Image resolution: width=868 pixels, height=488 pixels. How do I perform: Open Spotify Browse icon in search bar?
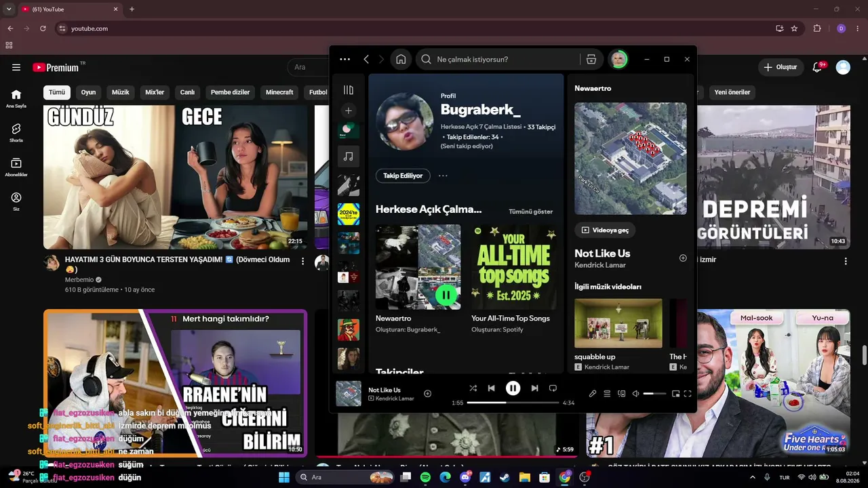[591, 59]
